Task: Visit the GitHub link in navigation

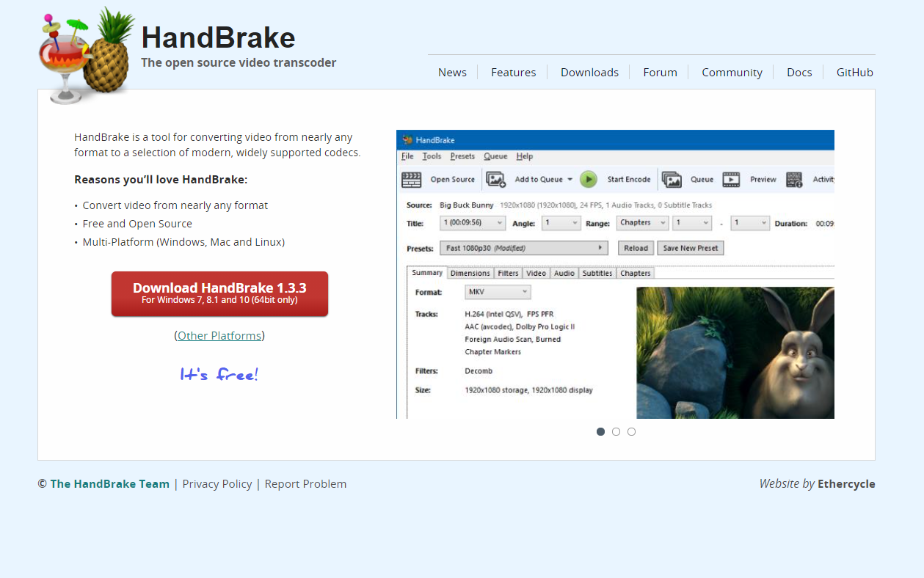Action: (x=854, y=72)
